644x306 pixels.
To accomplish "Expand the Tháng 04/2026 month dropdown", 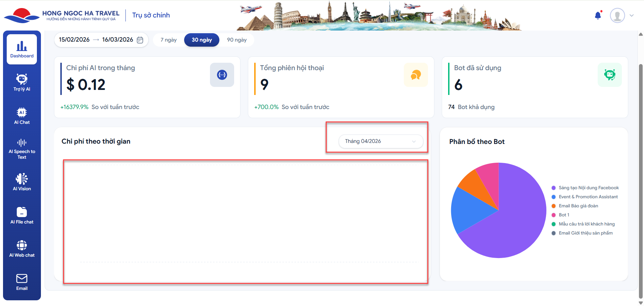I will (380, 141).
